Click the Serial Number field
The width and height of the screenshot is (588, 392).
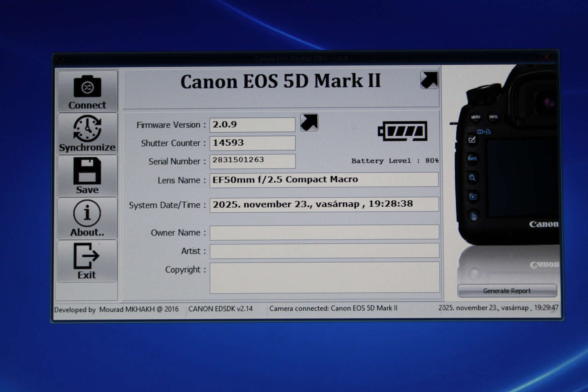(252, 161)
